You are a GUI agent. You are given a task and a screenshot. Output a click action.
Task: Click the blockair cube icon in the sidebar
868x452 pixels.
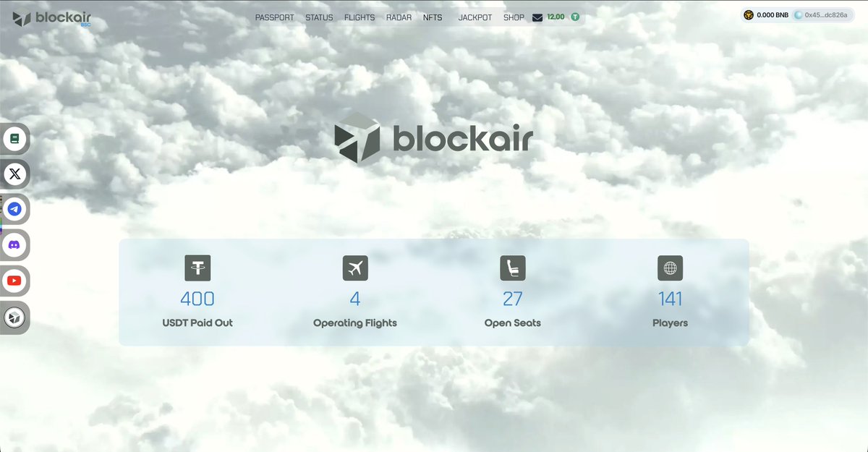14,317
